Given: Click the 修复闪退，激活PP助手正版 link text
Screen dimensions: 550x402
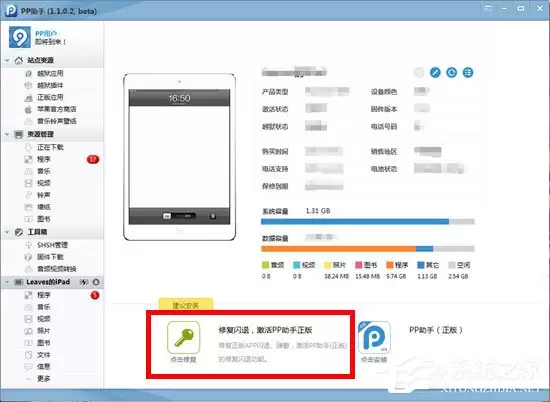Looking at the screenshot, I should click(265, 330).
